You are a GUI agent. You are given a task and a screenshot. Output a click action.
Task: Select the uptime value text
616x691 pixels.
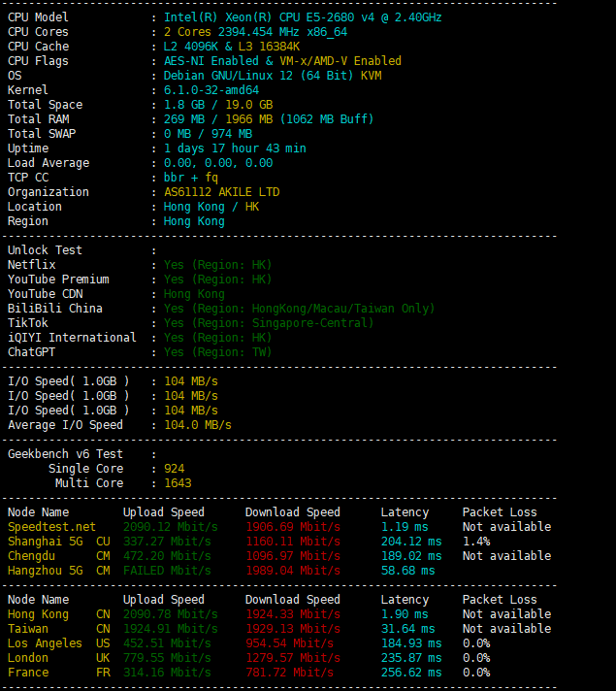235,148
